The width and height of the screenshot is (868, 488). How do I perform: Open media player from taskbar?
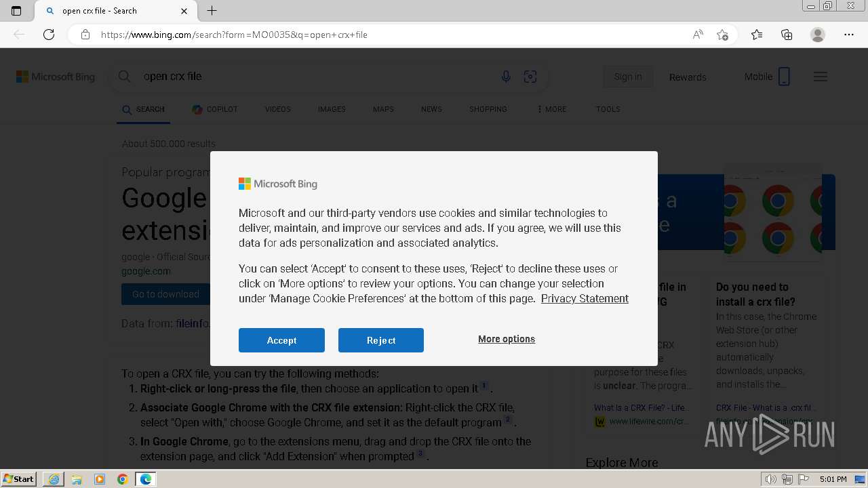coord(100,479)
